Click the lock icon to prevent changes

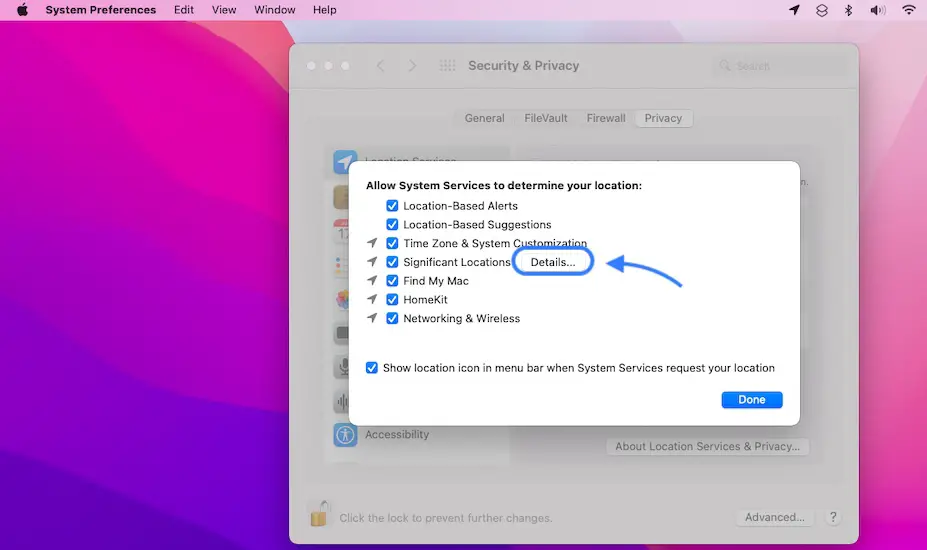[319, 516]
